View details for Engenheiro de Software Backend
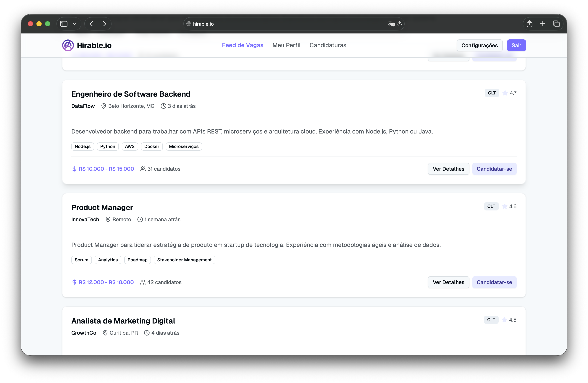The height and width of the screenshot is (383, 588). coord(448,169)
